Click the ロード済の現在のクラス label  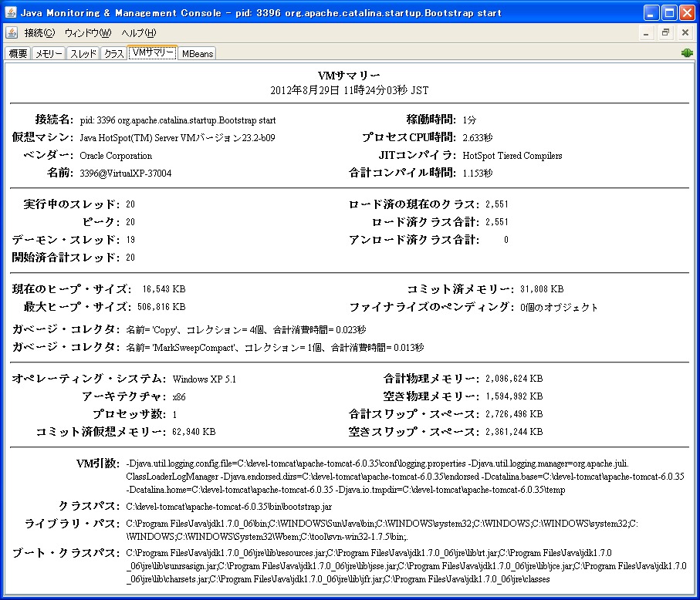414,204
